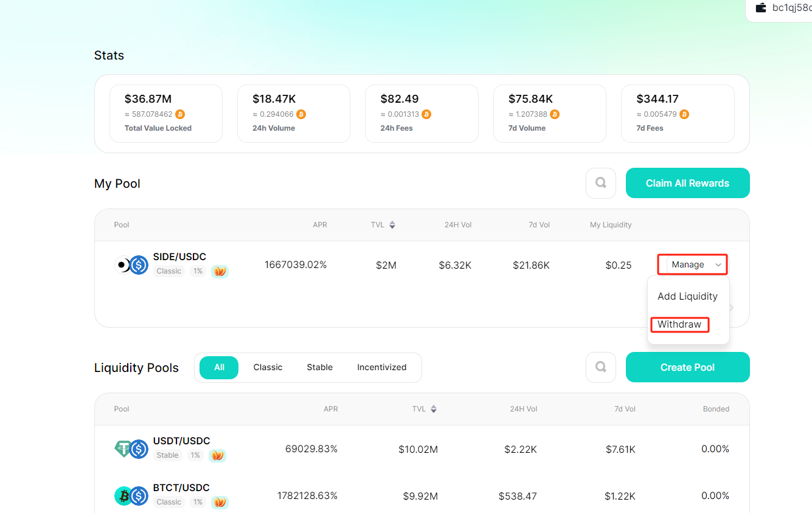Open the Manage dropdown for SIDE/USDC
Screen dimensions: 812x513
(696, 264)
